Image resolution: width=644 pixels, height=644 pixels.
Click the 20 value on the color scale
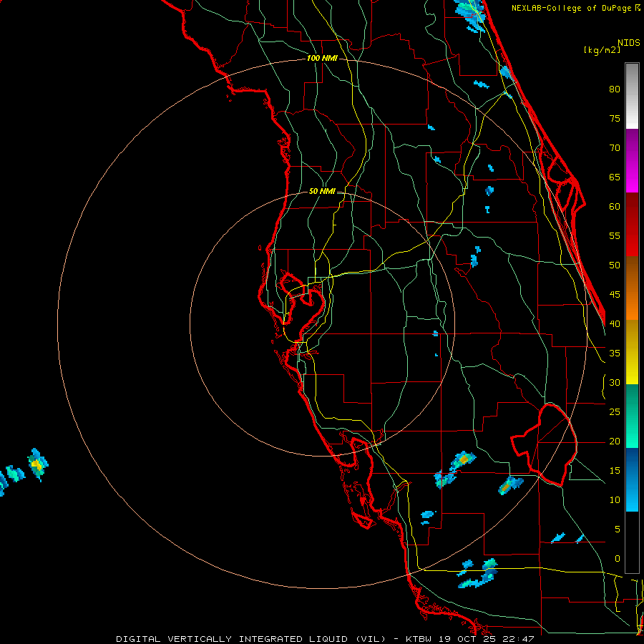point(615,441)
